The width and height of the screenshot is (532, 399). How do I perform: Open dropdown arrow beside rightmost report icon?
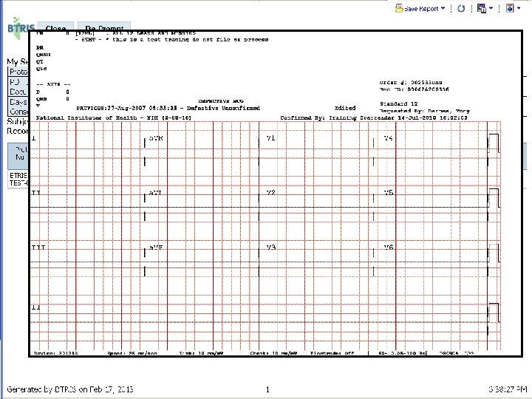[519, 8]
